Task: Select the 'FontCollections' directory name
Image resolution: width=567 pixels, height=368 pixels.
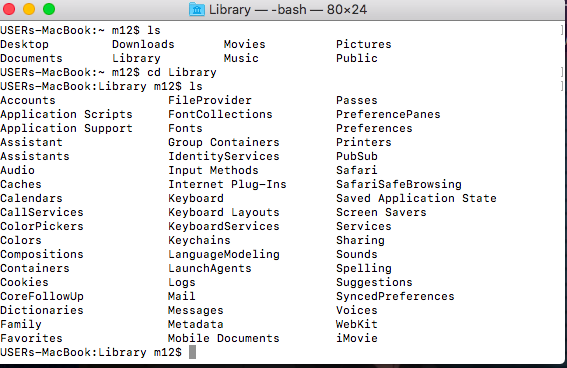Action: point(220,114)
